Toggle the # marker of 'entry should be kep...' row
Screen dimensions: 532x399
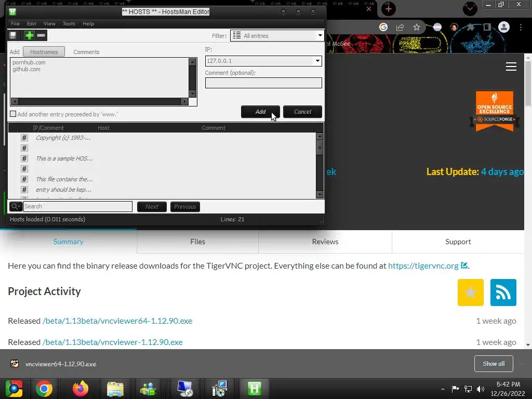24,190
